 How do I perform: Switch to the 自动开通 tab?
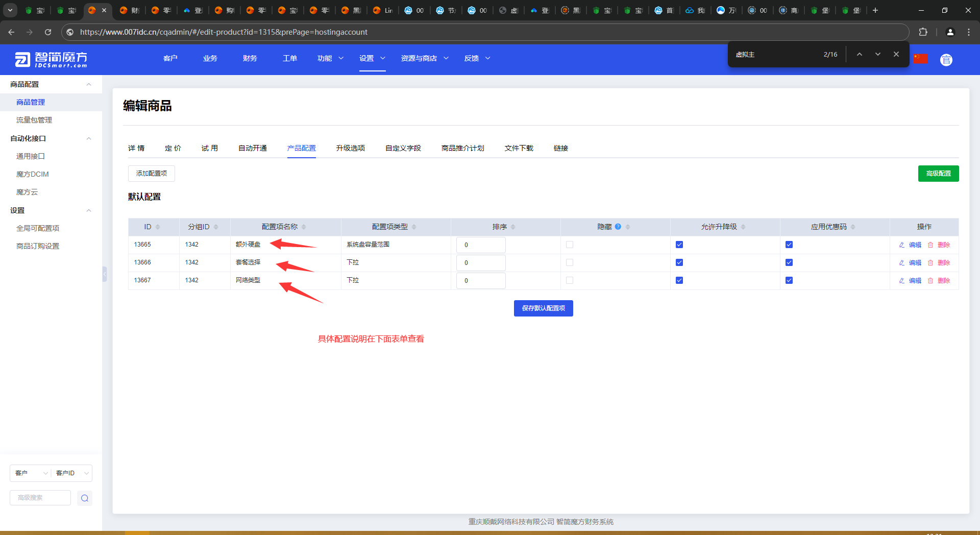(253, 148)
